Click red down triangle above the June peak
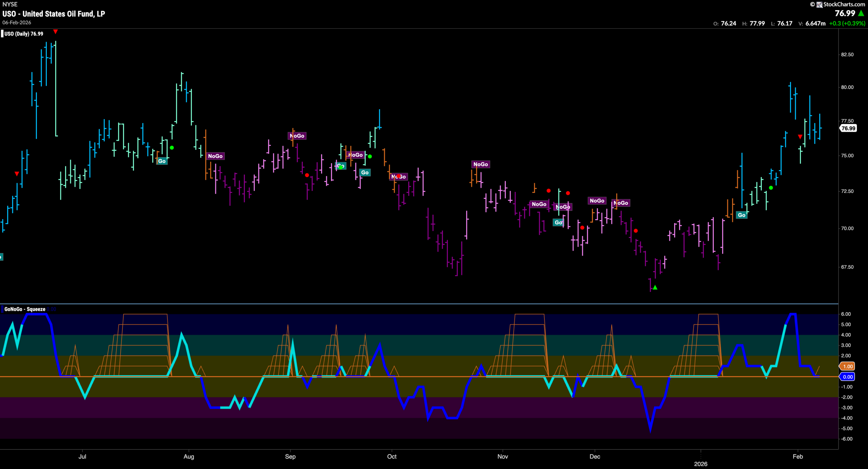Screen dimensions: 868x469 click(x=56, y=32)
